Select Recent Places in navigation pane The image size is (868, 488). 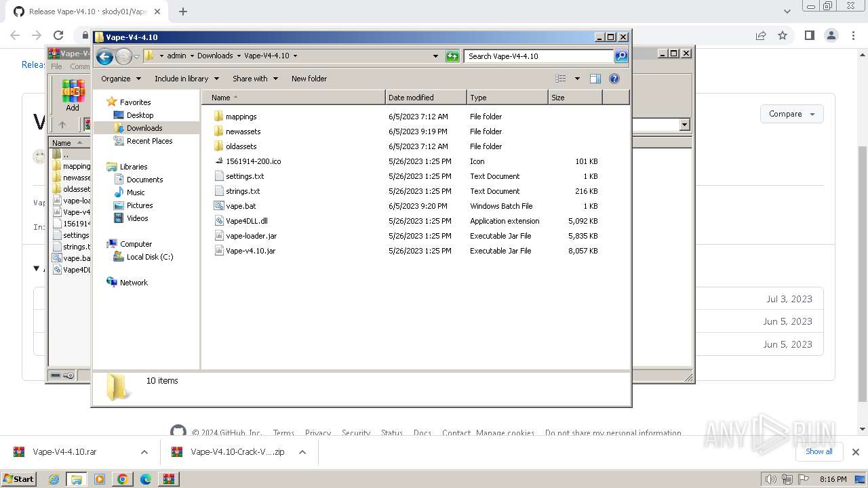tap(149, 141)
